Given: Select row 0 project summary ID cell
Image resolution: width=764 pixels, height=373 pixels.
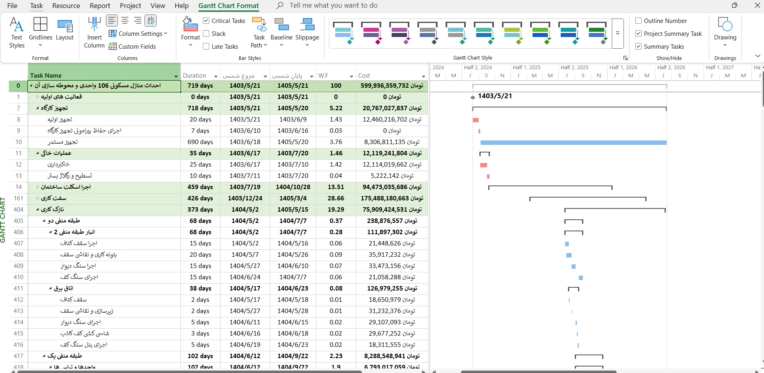Looking at the screenshot, I should coord(19,86).
